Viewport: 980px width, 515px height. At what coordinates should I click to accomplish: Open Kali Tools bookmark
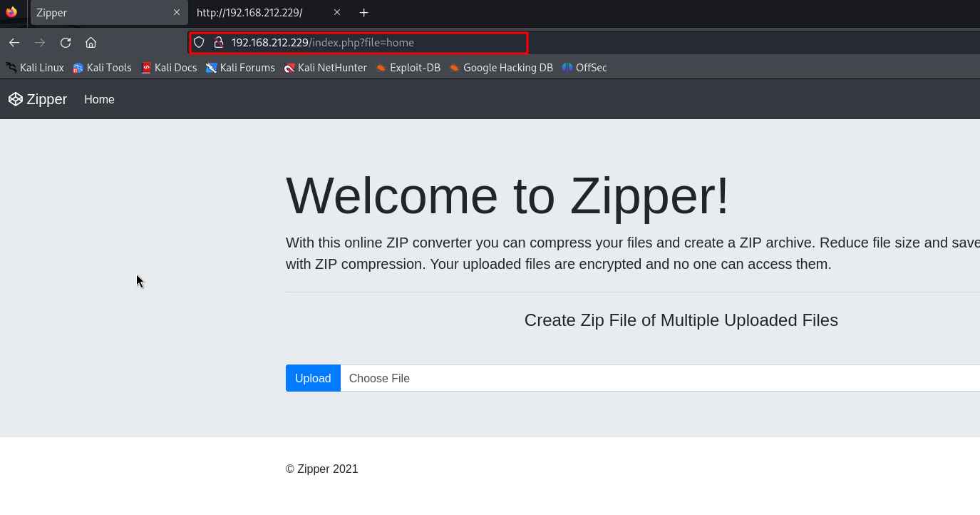102,68
